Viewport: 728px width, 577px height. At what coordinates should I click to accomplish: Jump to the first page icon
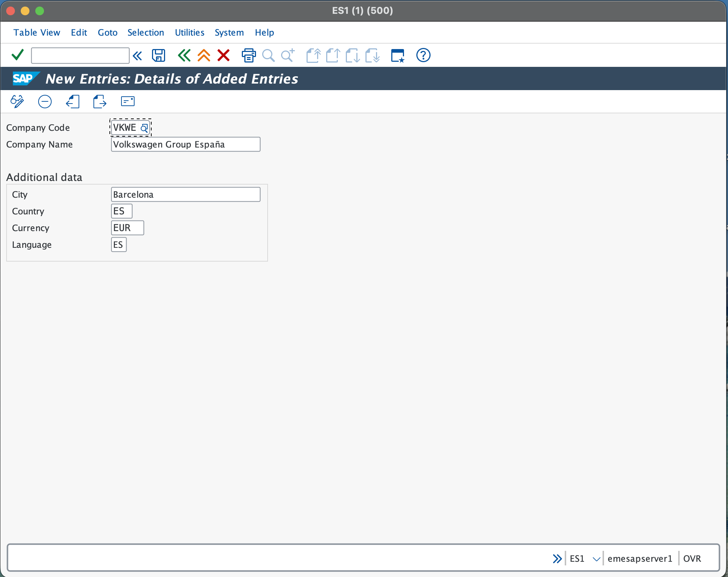[x=313, y=56]
